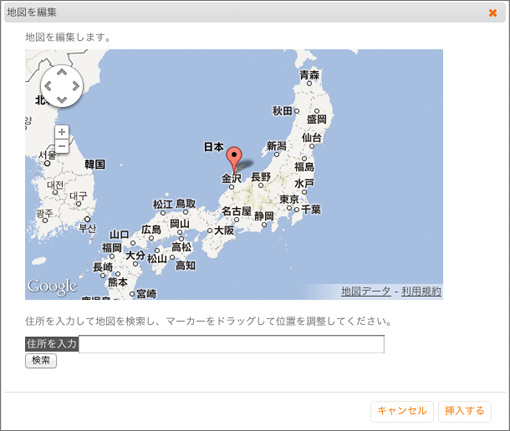Viewport: 510px width, 431px height.
Task: Click the 東京 label on the map
Action: [289, 199]
